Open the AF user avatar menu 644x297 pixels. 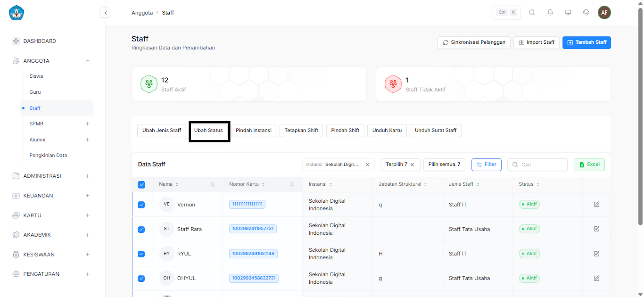(604, 13)
